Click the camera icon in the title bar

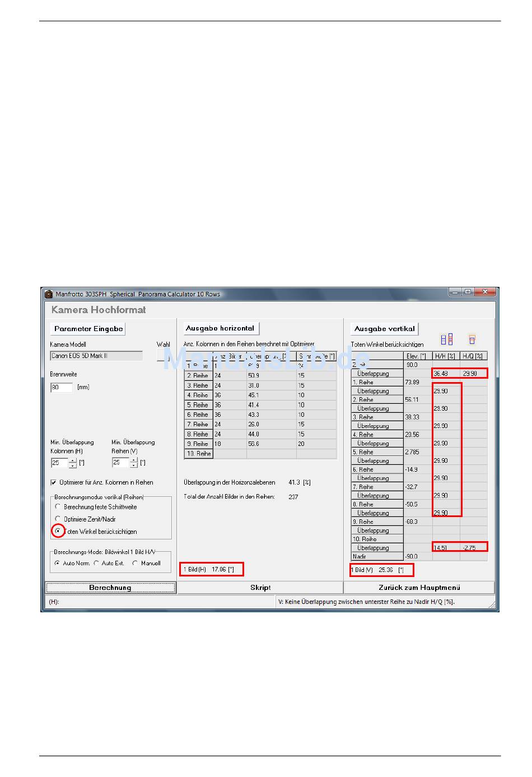pos(49,294)
